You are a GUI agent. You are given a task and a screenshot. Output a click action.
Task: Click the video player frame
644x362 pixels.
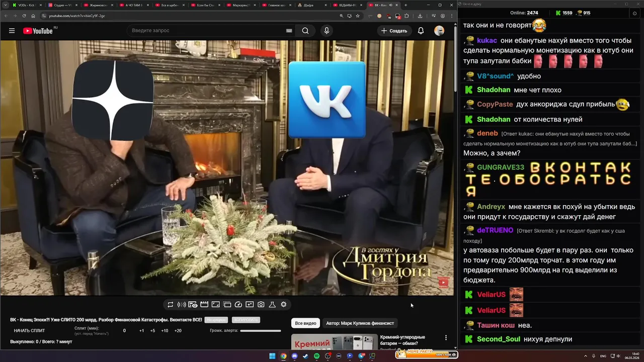coord(226,168)
